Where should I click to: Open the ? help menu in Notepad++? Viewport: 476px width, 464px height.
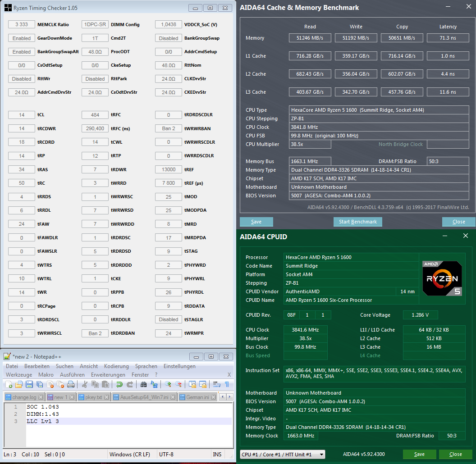click(x=156, y=375)
